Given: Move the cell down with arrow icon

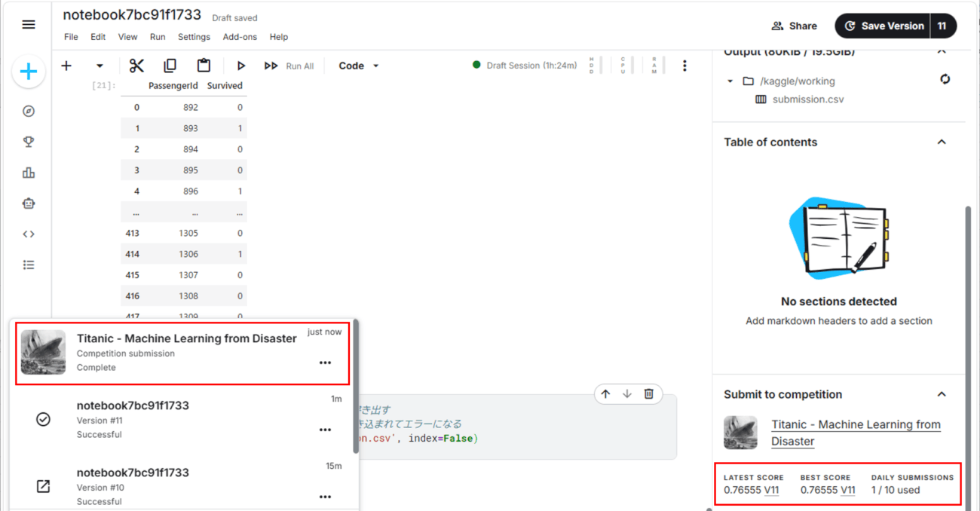Looking at the screenshot, I should [627, 394].
